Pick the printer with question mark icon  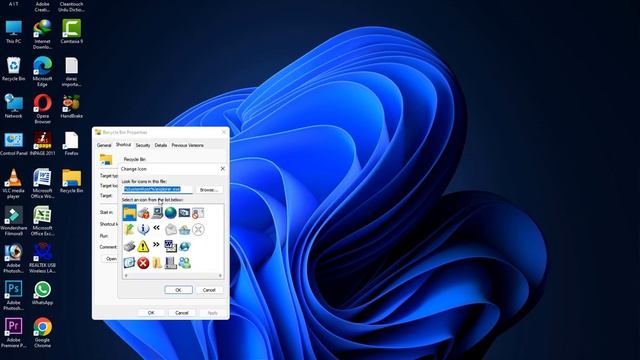pos(143,213)
